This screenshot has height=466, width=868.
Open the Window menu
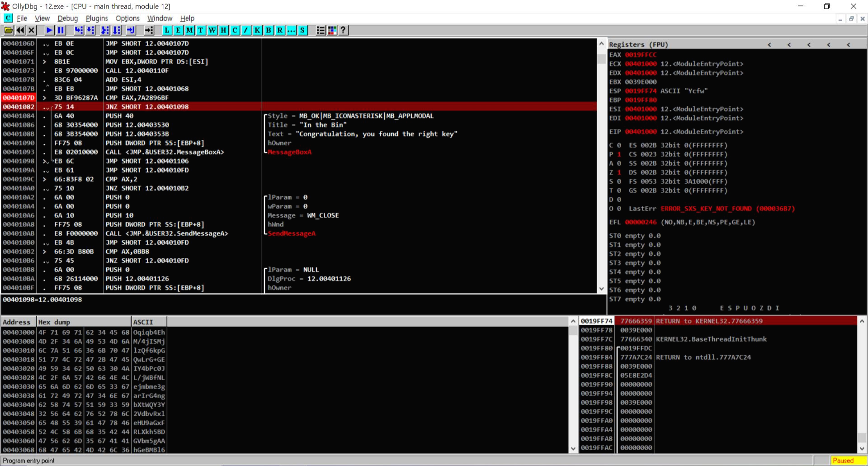[x=160, y=19]
